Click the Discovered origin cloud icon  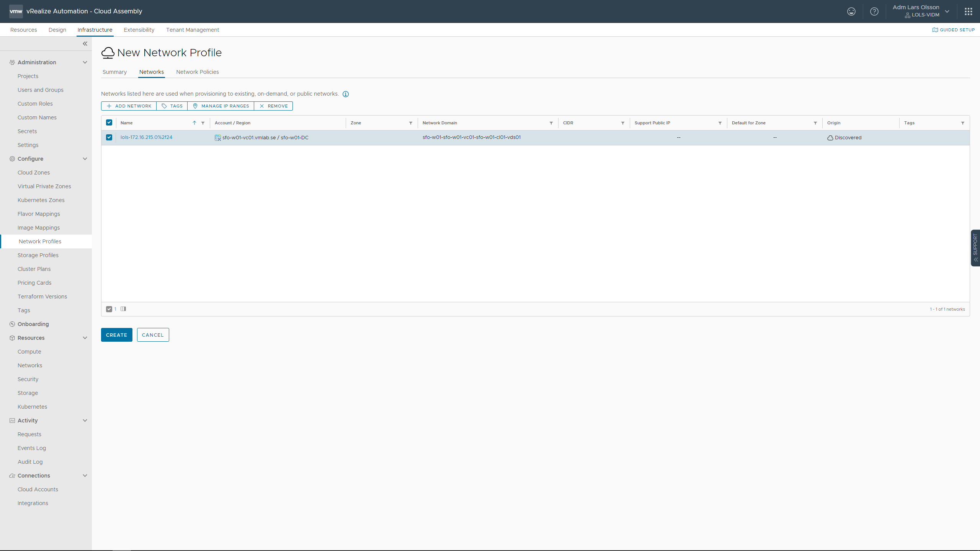[x=830, y=138]
